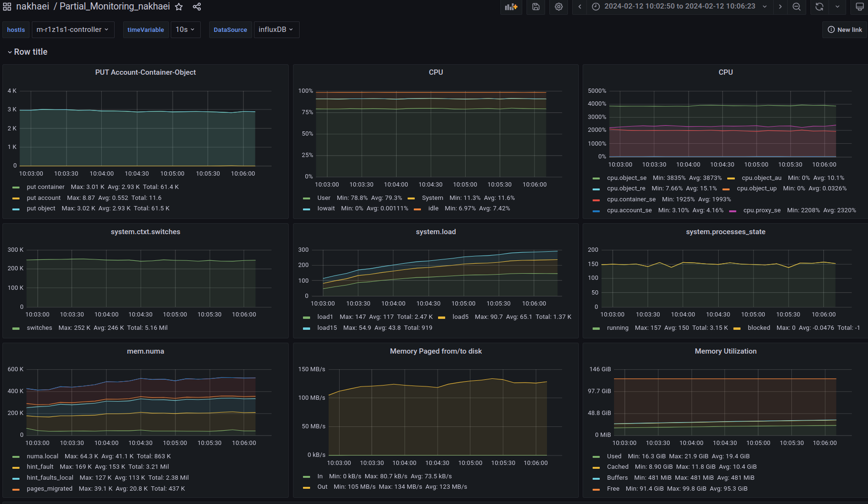Shift time range backward with left arrow
Screen dimensions: 868x504
point(580,7)
